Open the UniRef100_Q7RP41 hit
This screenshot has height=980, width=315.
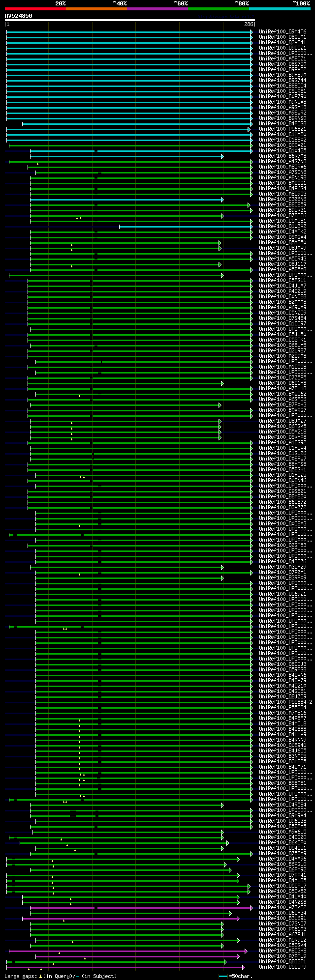[283, 875]
